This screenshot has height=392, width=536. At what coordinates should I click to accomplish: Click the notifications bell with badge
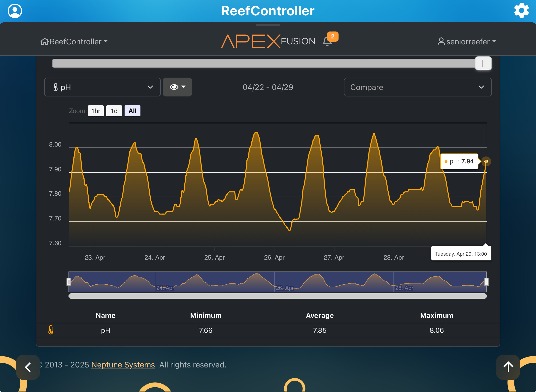[328, 41]
